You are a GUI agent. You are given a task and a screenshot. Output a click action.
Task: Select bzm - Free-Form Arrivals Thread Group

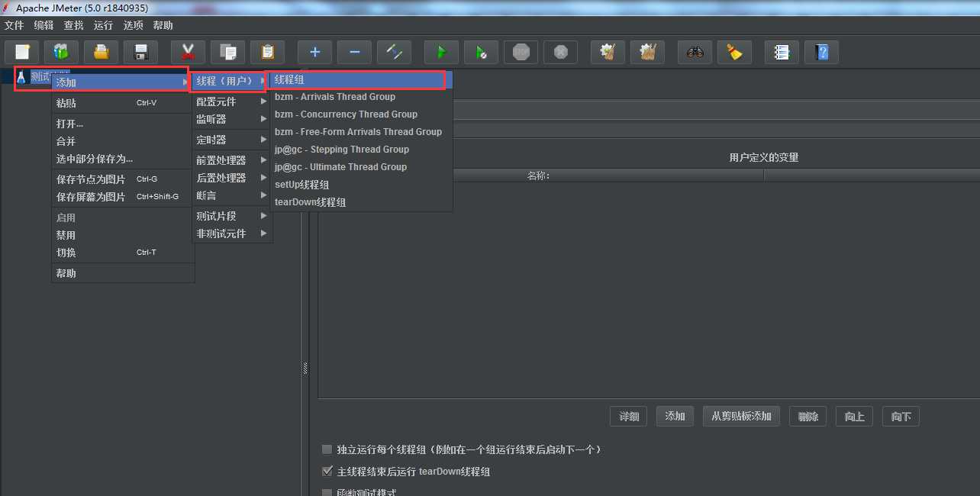[x=361, y=132]
